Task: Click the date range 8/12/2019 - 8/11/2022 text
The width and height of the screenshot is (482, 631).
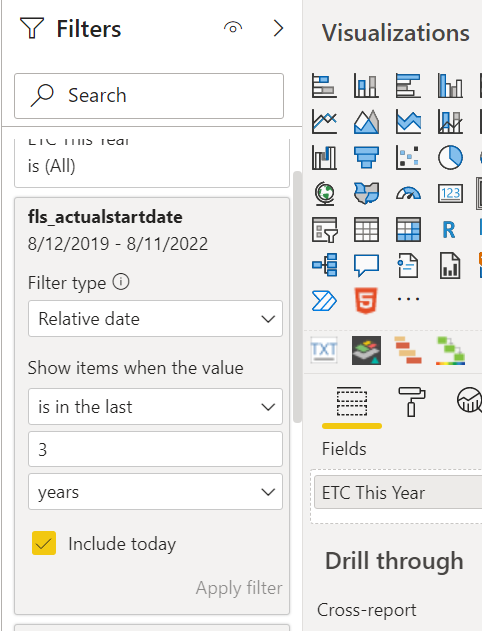Action: point(118,244)
